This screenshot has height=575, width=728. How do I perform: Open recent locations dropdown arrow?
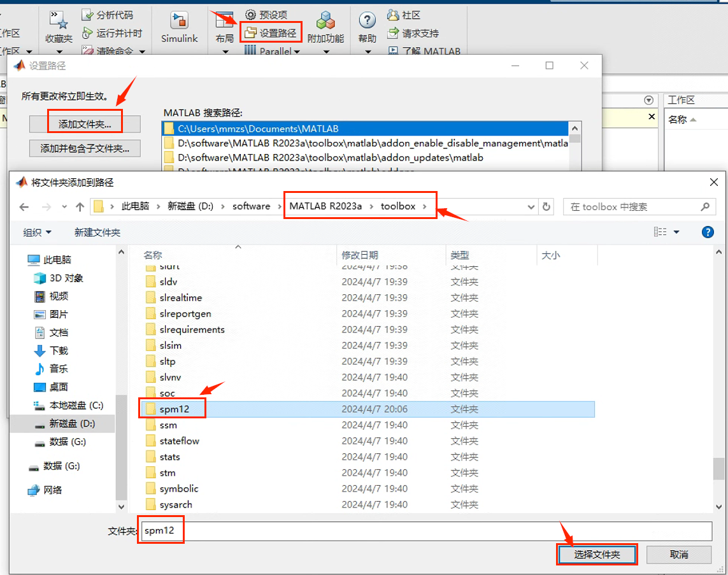tap(64, 207)
